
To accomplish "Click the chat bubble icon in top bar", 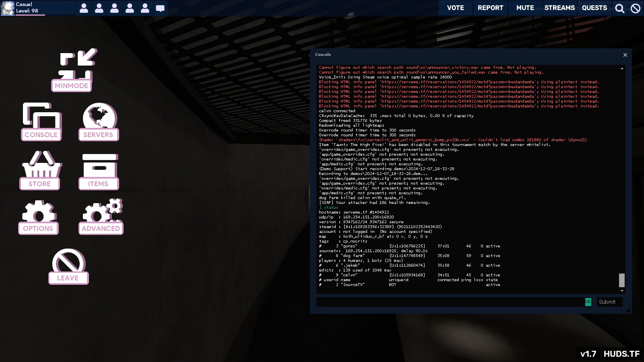I will [x=160, y=8].
